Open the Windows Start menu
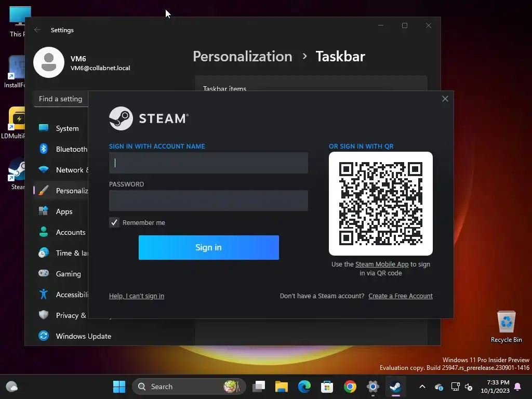 (119, 387)
